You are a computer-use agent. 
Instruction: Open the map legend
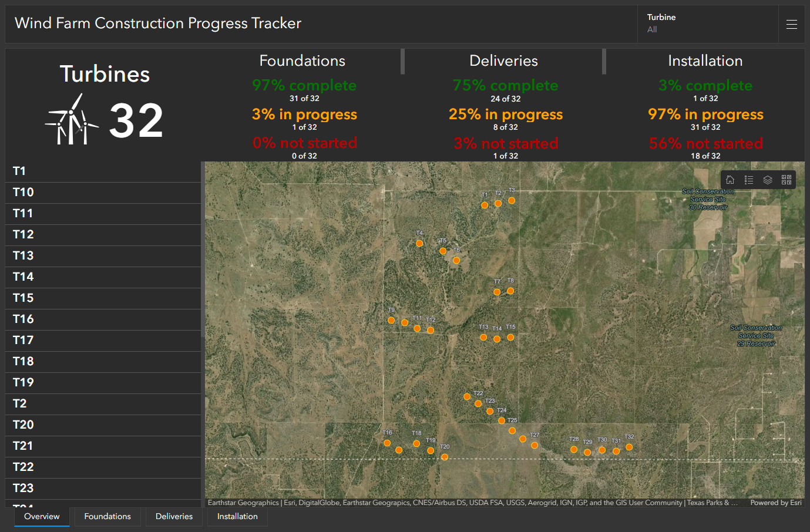[x=749, y=180]
